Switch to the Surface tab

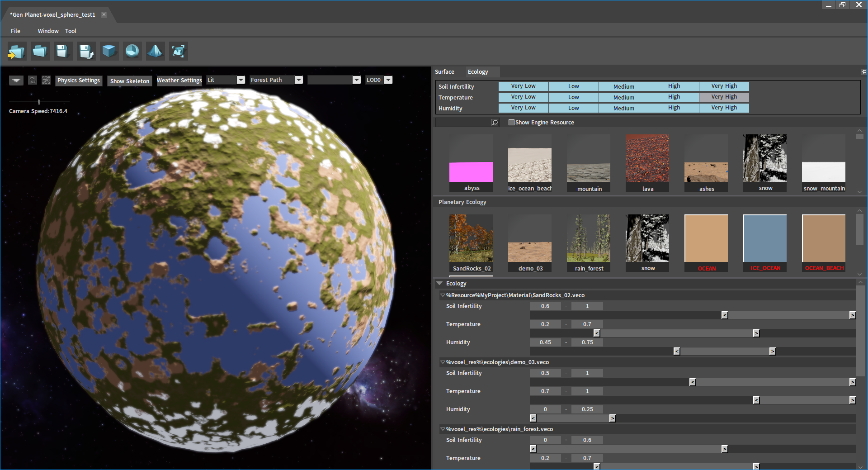[444, 72]
